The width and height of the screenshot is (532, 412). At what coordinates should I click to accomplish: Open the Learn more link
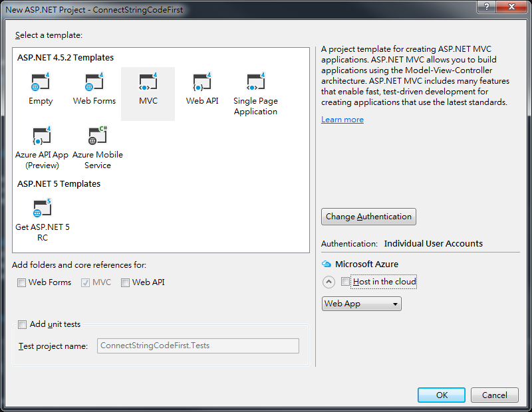click(x=342, y=120)
